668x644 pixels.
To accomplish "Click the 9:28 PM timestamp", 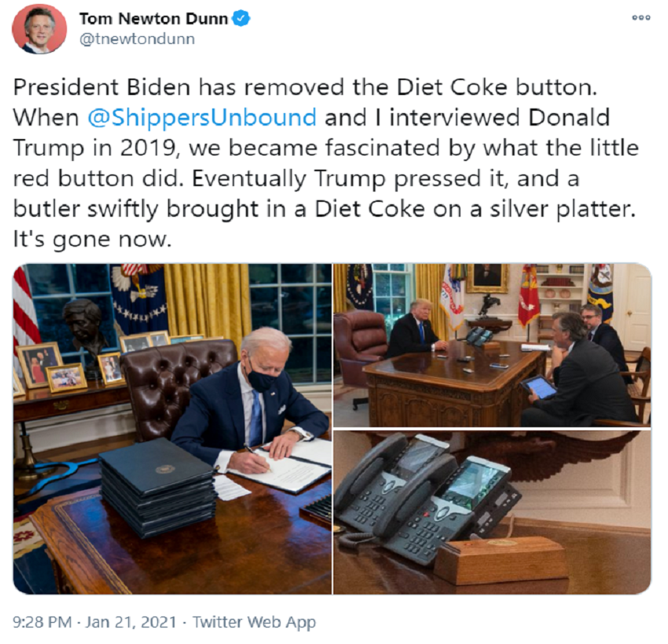I will pyautogui.click(x=42, y=622).
